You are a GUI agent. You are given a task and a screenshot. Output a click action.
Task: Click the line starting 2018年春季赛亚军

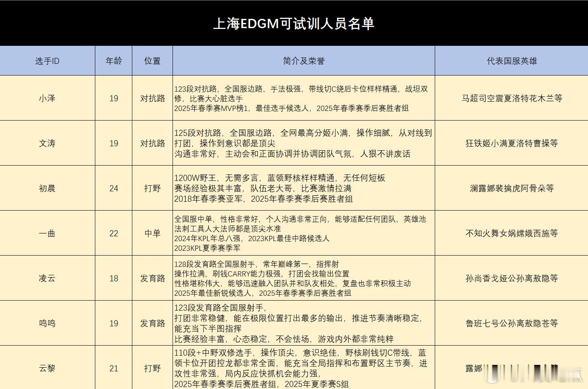point(263,199)
